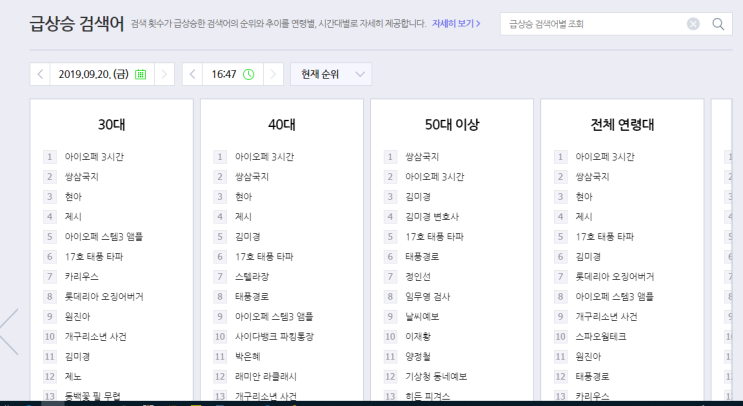Viewport: 743px width, 406px height.
Task: Open 40대 rank 6 17호 태풍 타파
Action: [264, 256]
